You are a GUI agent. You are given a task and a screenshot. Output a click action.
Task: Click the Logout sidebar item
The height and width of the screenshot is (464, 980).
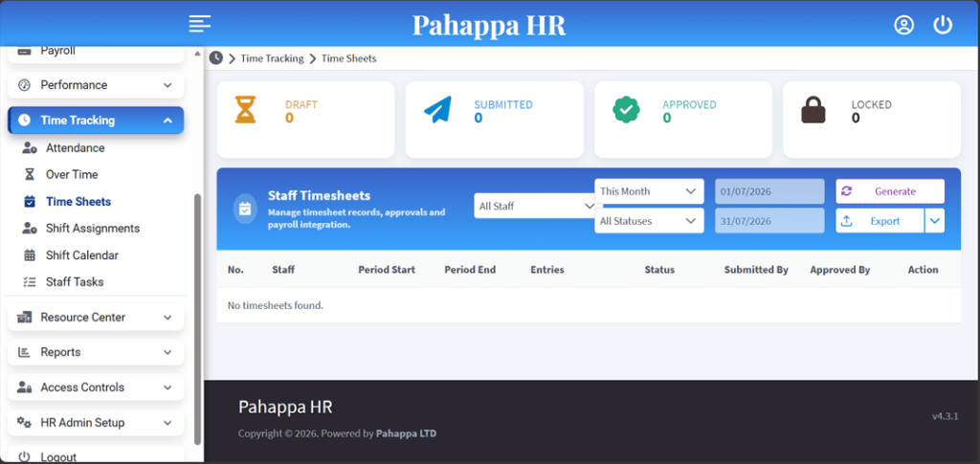click(x=96, y=455)
